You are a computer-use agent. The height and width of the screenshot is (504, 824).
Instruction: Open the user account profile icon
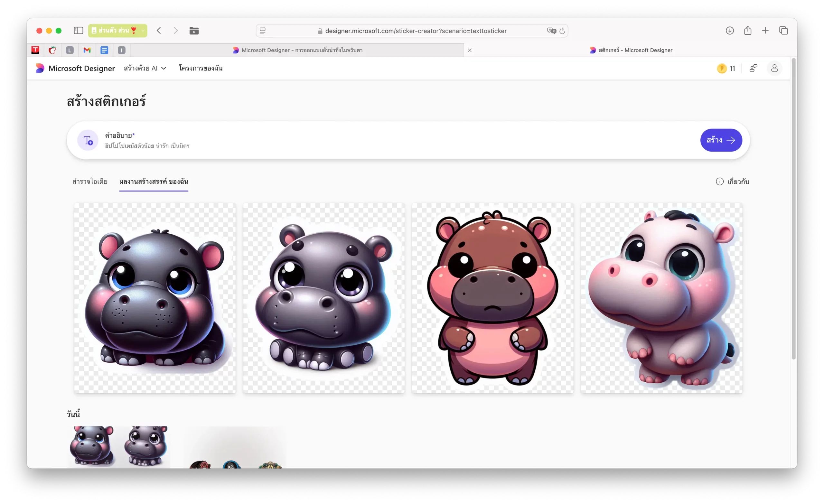(774, 69)
